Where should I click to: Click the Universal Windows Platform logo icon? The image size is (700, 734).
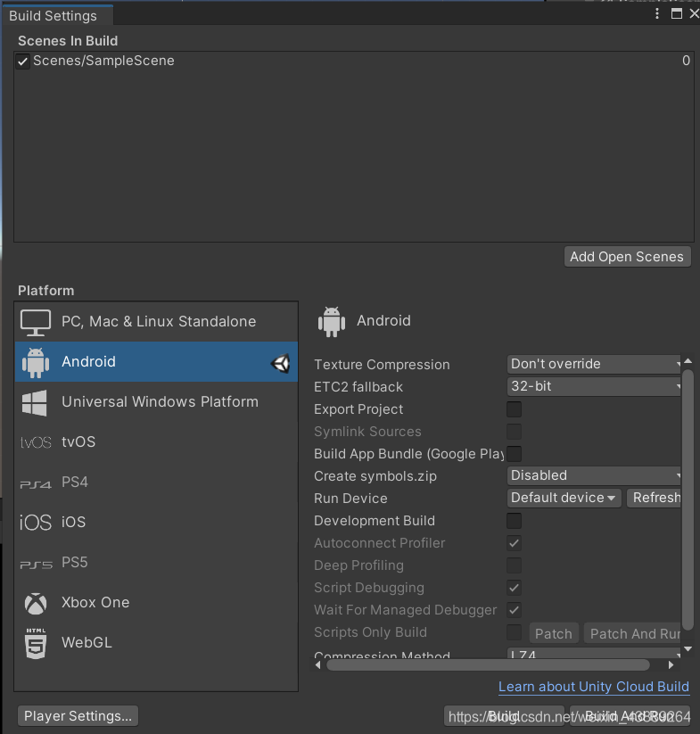click(34, 402)
